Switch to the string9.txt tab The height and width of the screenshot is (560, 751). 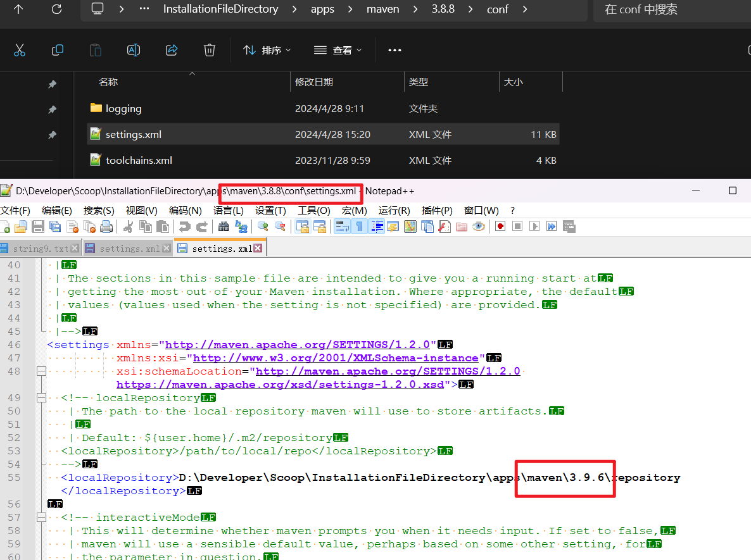click(x=41, y=249)
